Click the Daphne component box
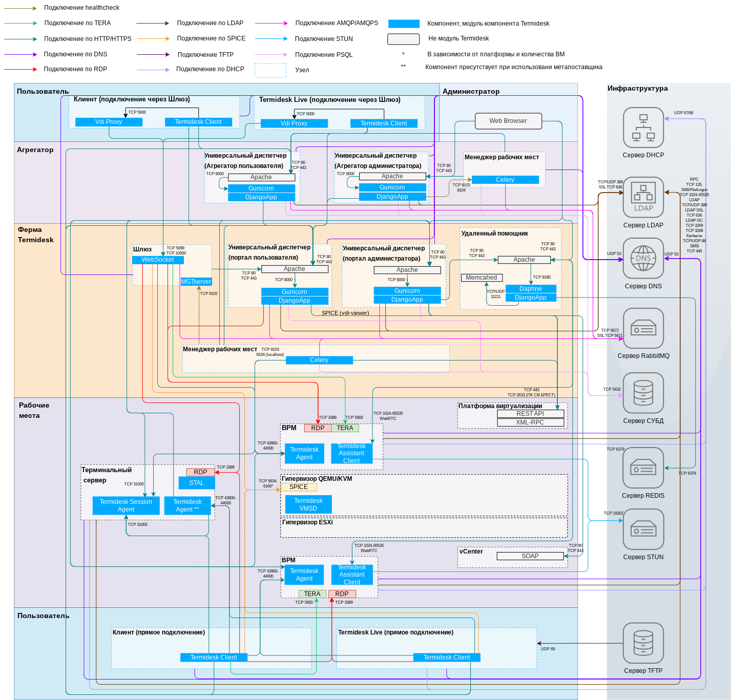 click(x=531, y=289)
